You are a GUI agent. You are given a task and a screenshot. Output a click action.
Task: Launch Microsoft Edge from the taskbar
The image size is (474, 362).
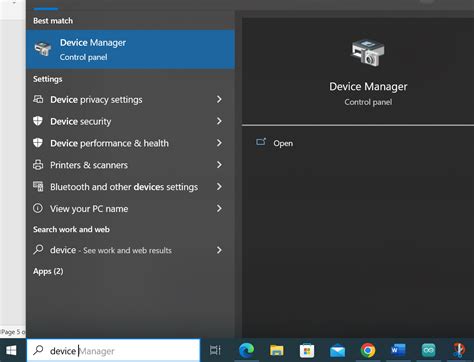[246, 350]
